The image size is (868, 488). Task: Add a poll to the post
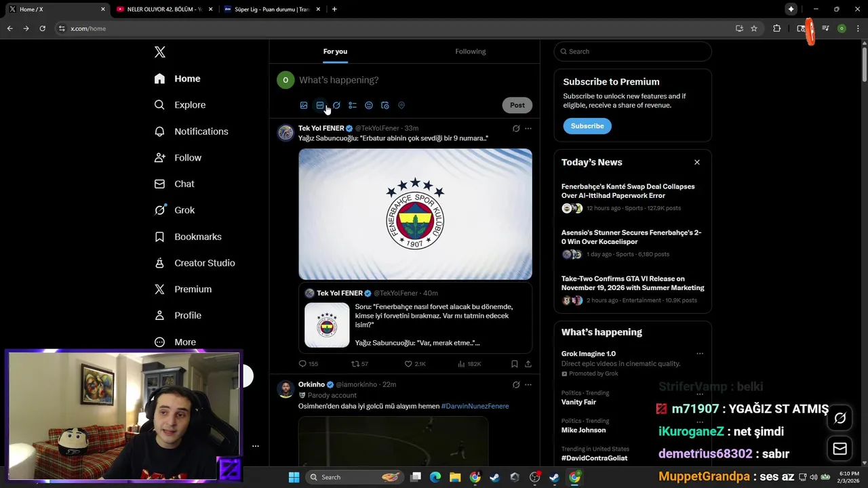coord(353,105)
